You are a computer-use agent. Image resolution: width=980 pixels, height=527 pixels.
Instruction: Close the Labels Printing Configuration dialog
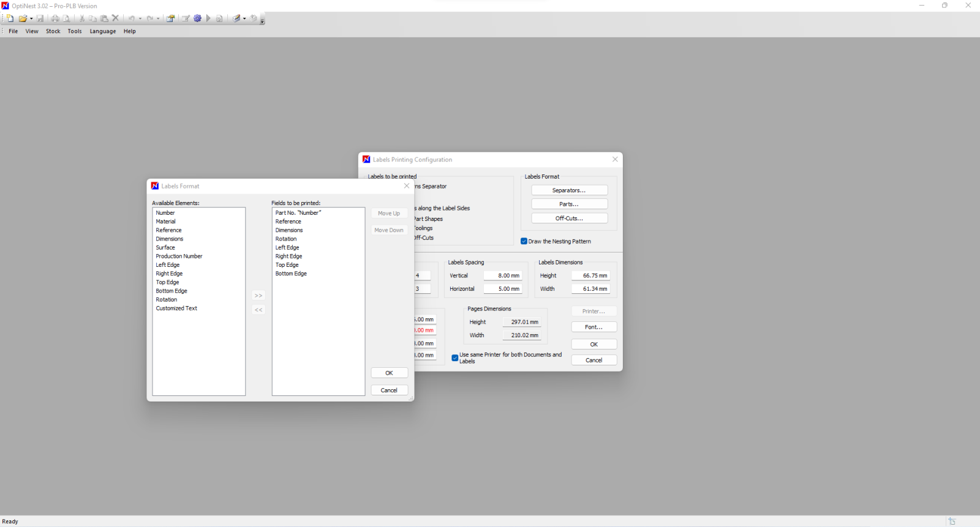615,159
